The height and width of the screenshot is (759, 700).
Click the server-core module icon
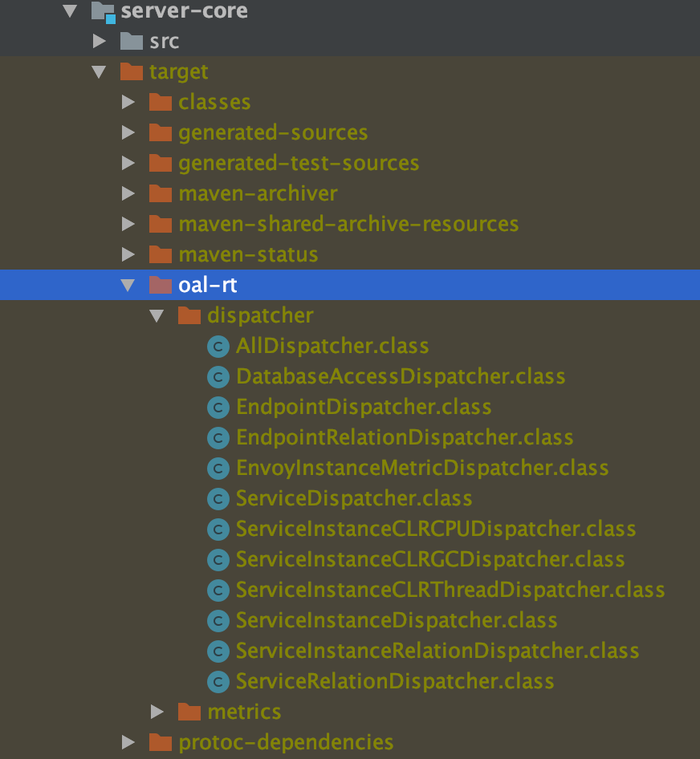click(x=104, y=12)
